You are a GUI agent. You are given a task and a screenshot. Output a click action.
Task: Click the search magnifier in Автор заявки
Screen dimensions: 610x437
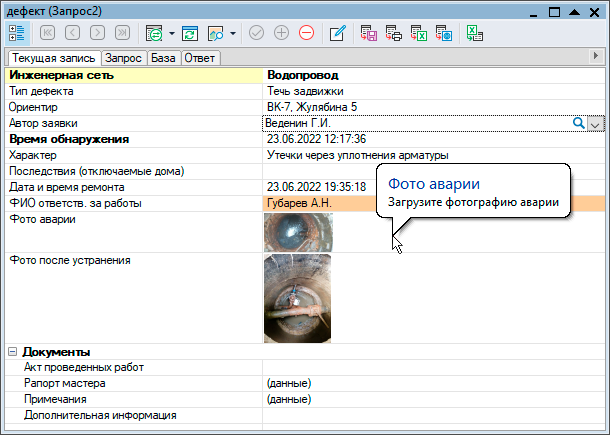point(577,123)
